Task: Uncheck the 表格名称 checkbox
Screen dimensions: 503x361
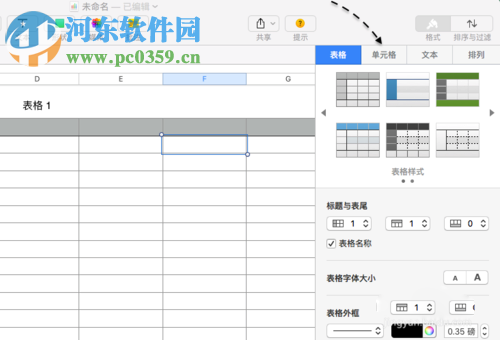Action: (331, 244)
